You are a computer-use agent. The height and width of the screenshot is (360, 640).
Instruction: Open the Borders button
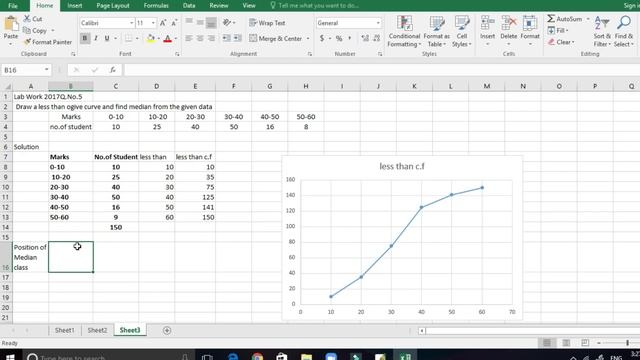(x=128, y=38)
